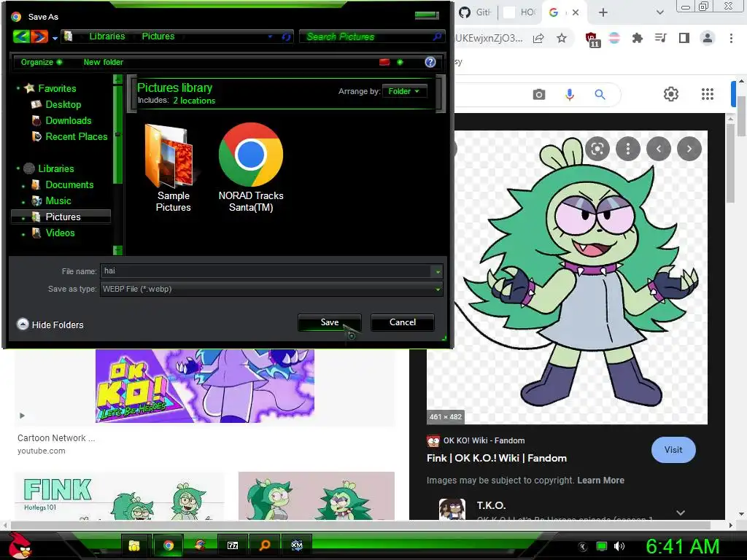Collapse the Libraries group
This screenshot has width=747, height=560.
18,168
